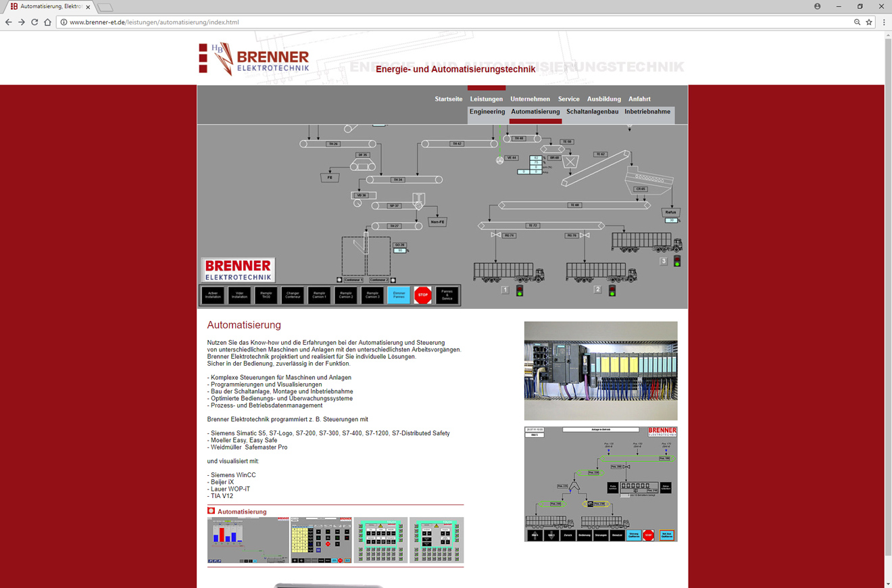This screenshot has width=892, height=588.
Task: Open the yellow keypad gallery thumbnail
Action: (322, 541)
